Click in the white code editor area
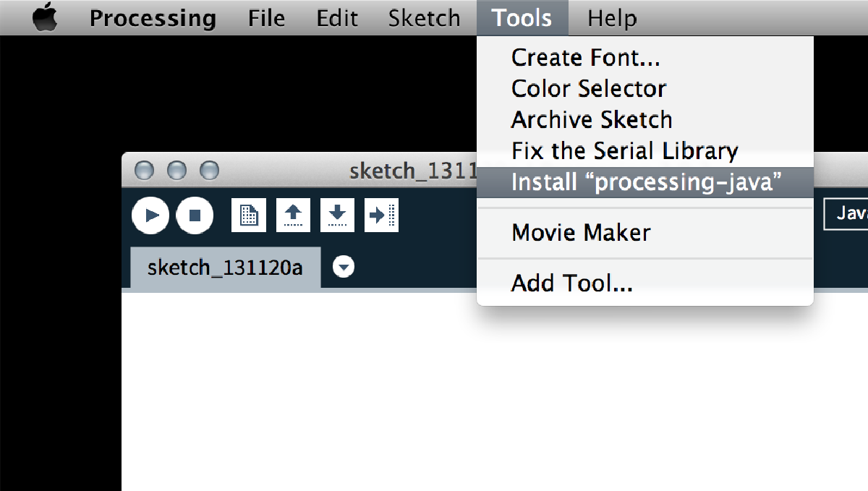Viewport: 868px width, 491px height. (495, 392)
